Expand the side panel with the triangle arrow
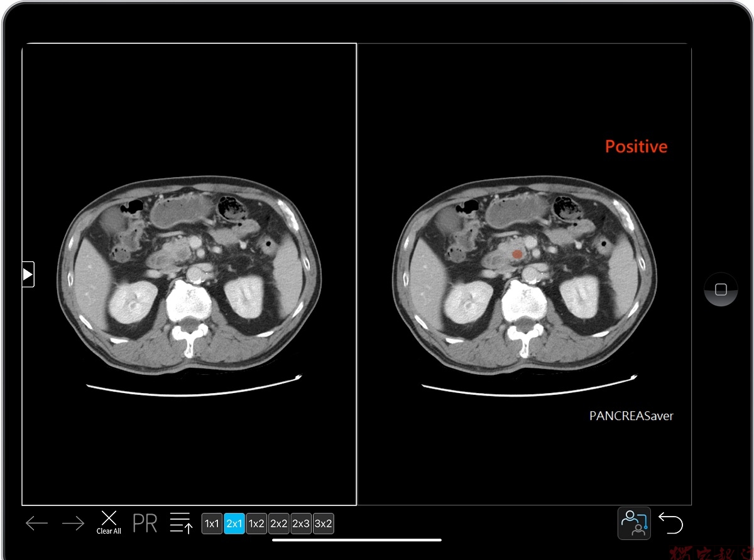The height and width of the screenshot is (560, 754). pos(28,274)
